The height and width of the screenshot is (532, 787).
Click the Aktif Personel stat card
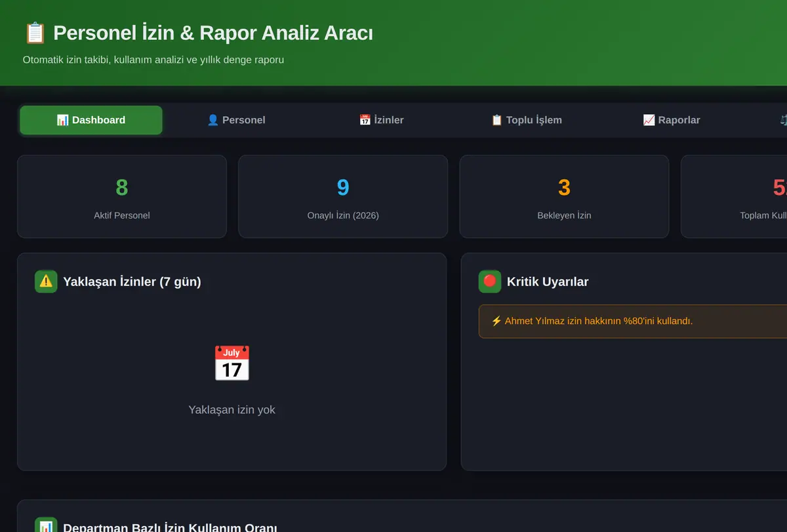coord(122,196)
